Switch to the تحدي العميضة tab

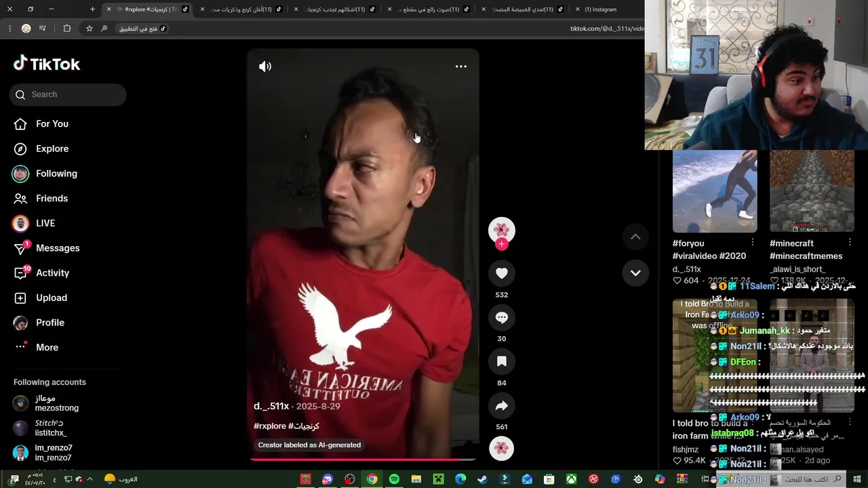(x=522, y=9)
